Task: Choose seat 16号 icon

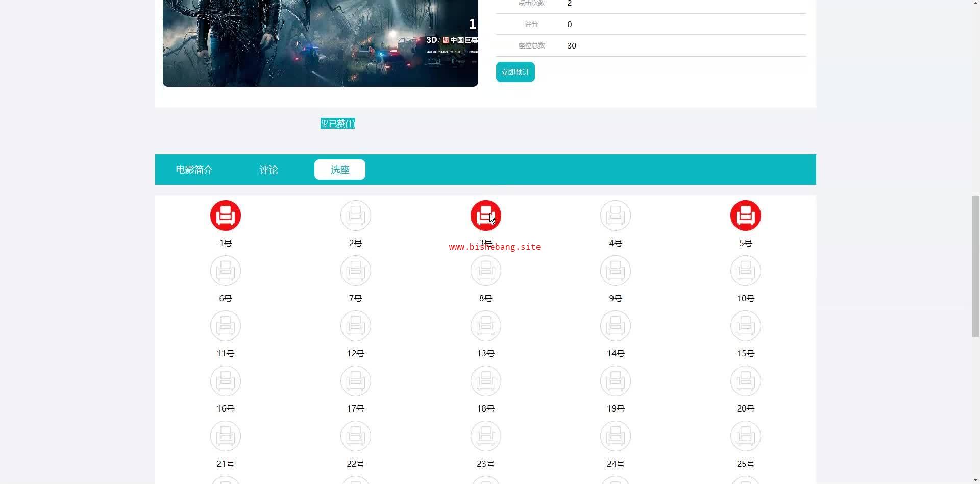Action: 226,381
